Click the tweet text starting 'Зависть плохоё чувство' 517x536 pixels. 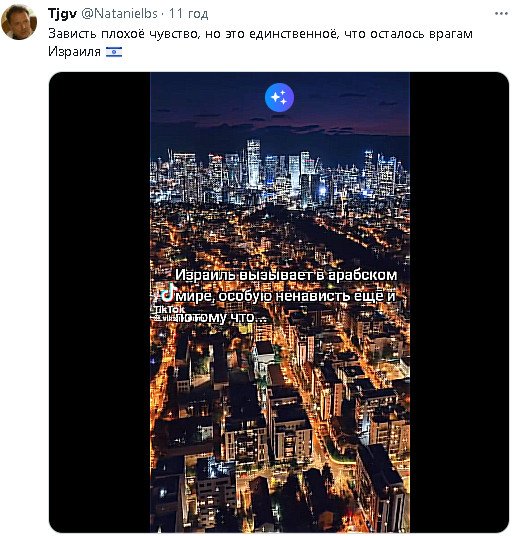[260, 43]
